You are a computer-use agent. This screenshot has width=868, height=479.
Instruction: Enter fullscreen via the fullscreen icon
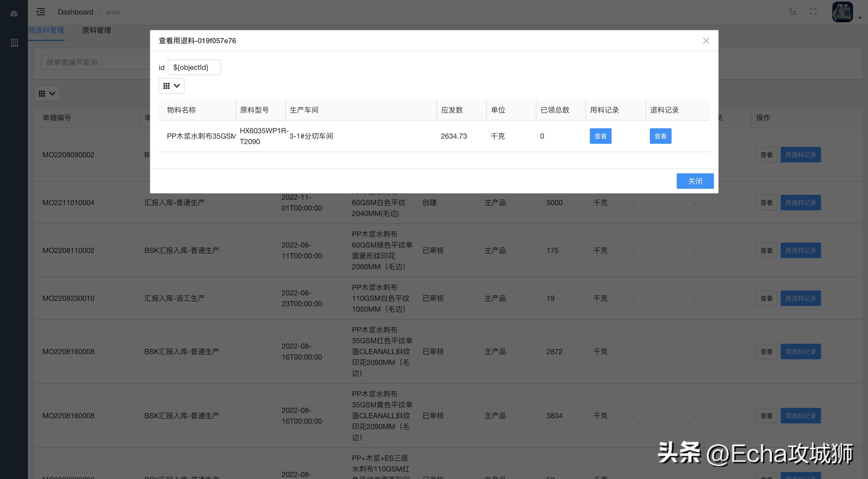click(813, 12)
